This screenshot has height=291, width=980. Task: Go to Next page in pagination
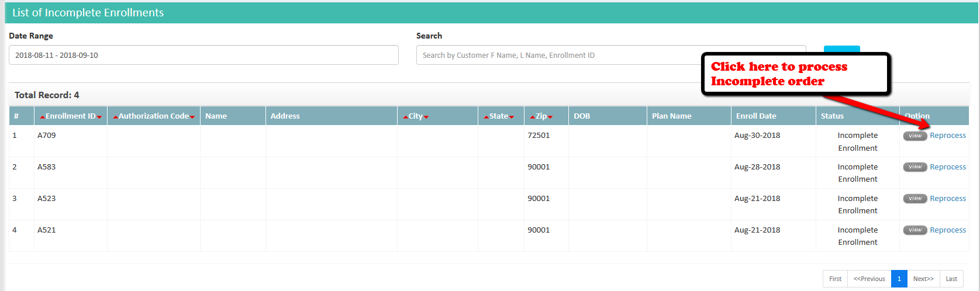(x=923, y=279)
